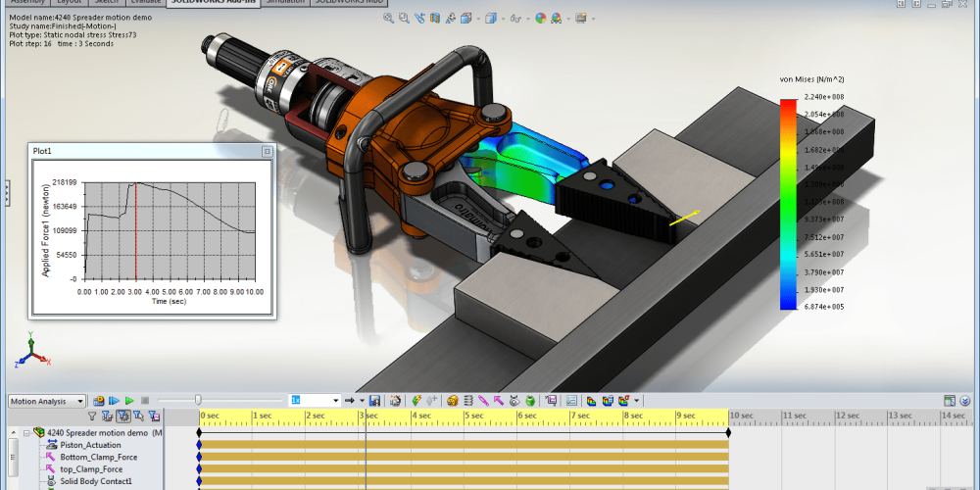Click the Spring icon in motion toolbar
The image size is (980, 490).
467,401
